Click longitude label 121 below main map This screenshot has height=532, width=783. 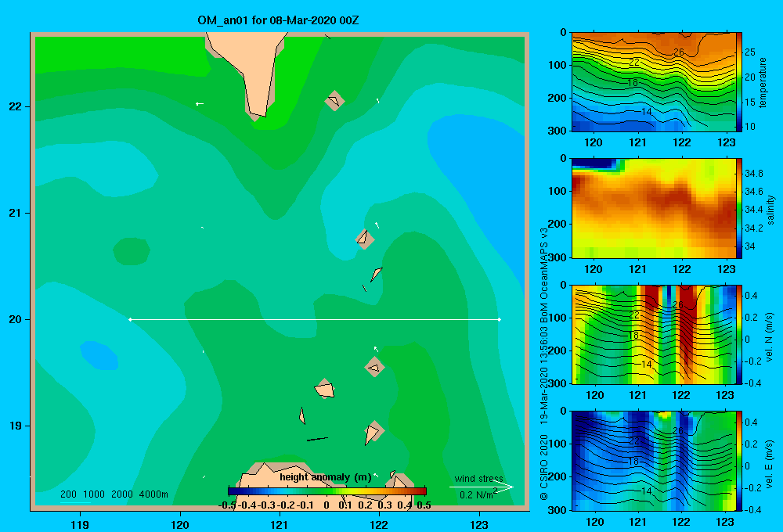(280, 524)
